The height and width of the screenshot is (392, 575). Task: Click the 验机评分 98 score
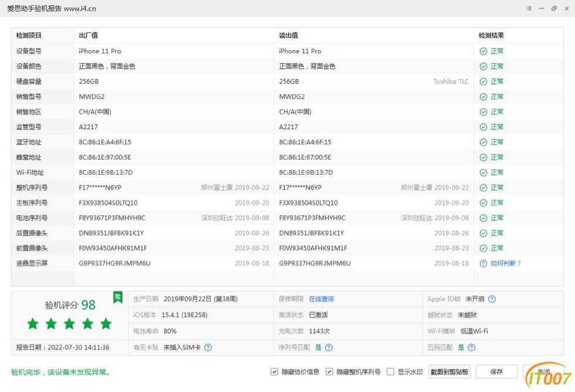click(x=70, y=305)
